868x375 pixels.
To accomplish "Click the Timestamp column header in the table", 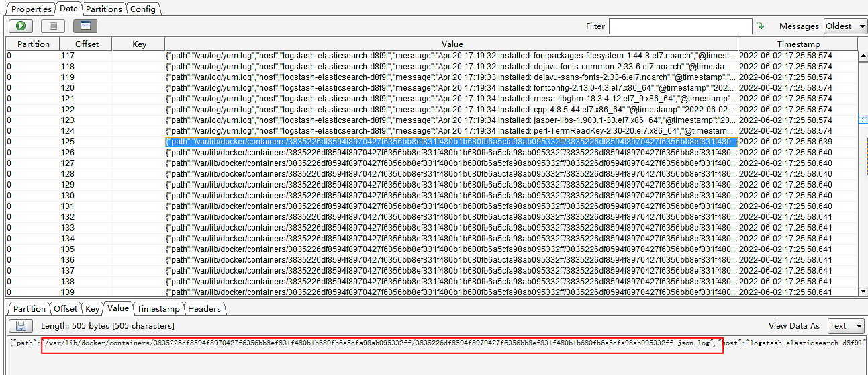I will [x=798, y=44].
